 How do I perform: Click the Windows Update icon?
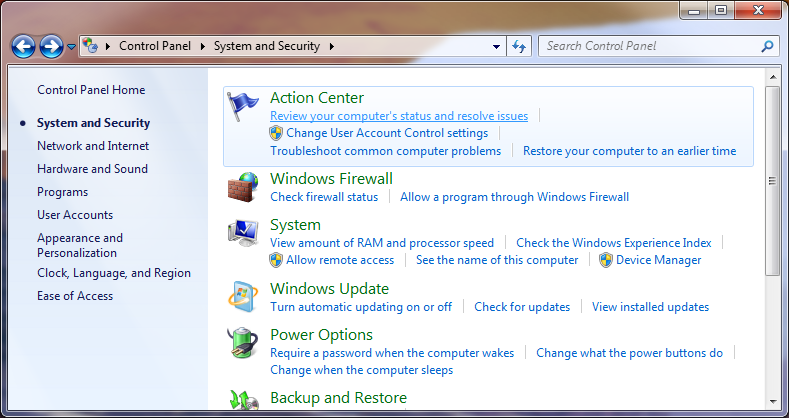pyautogui.click(x=243, y=297)
